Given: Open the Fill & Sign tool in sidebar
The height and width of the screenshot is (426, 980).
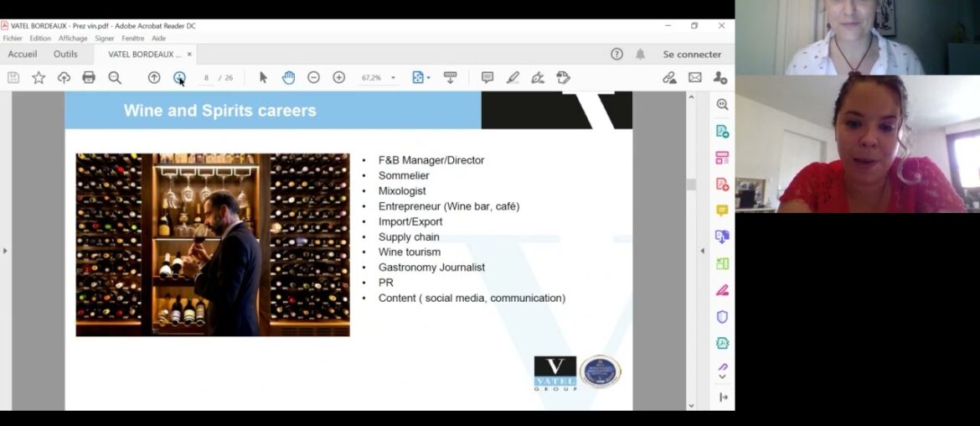Looking at the screenshot, I should click(722, 290).
